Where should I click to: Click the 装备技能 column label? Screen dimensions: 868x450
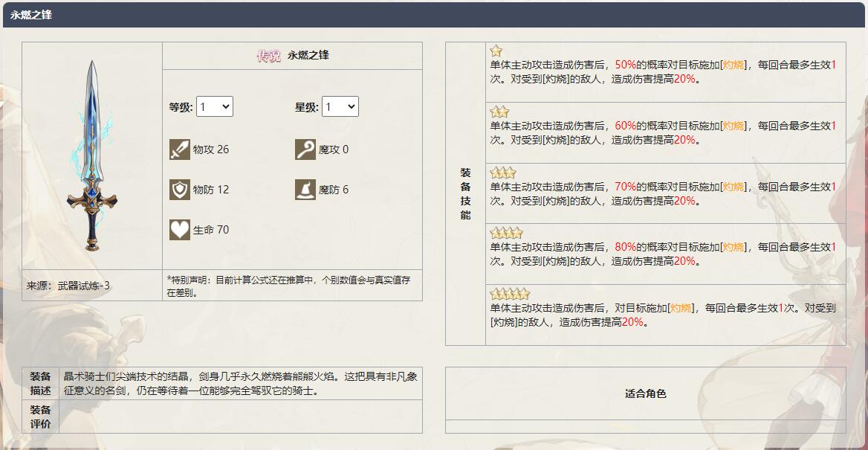(465, 193)
